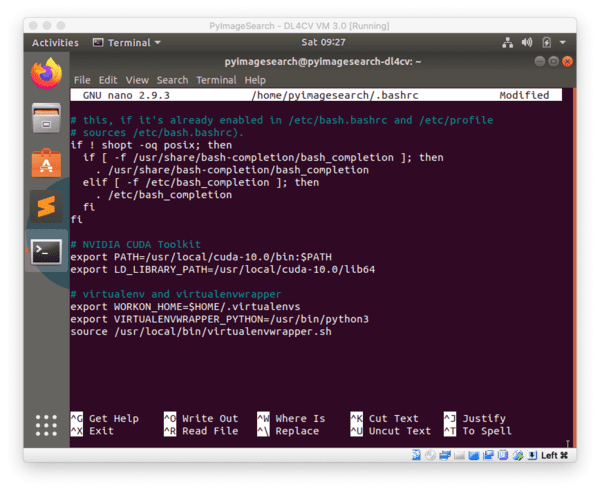Click the volume speaker icon in top bar
600x491 pixels.
(x=527, y=42)
